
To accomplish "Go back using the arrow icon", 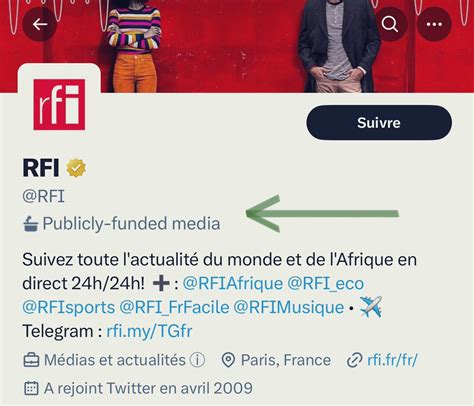I will (x=40, y=24).
